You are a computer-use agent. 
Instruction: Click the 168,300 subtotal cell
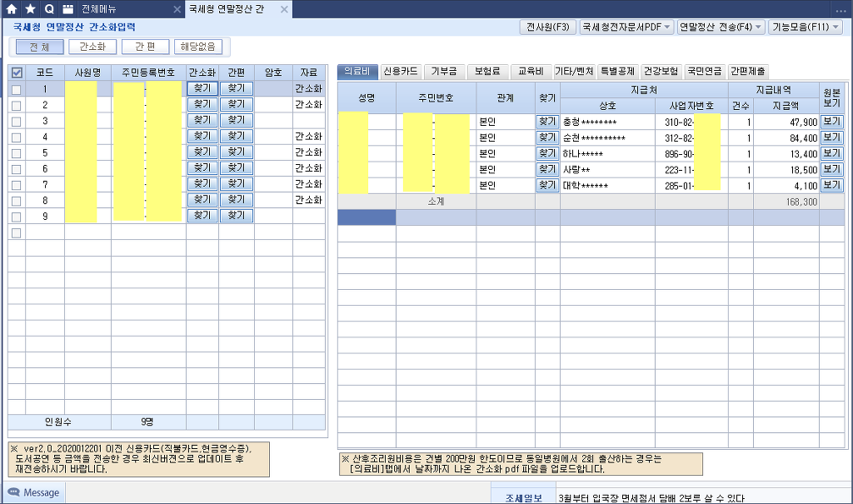786,202
